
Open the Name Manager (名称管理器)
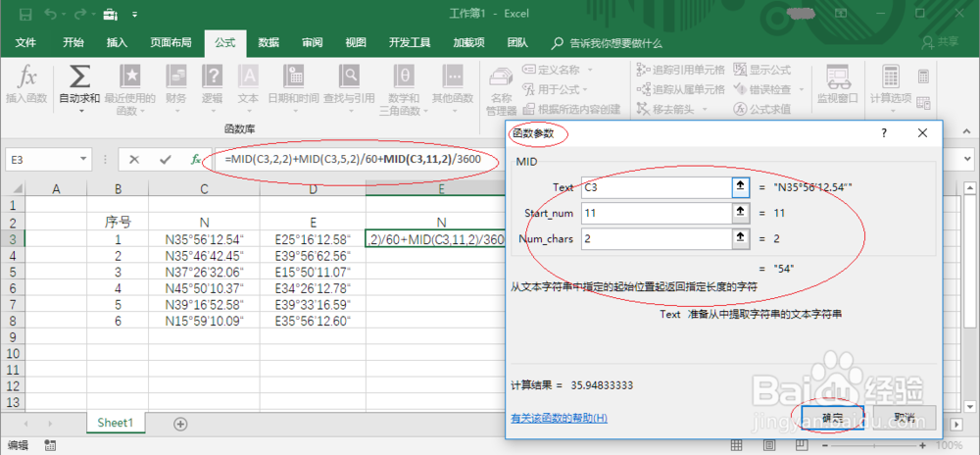[501, 90]
